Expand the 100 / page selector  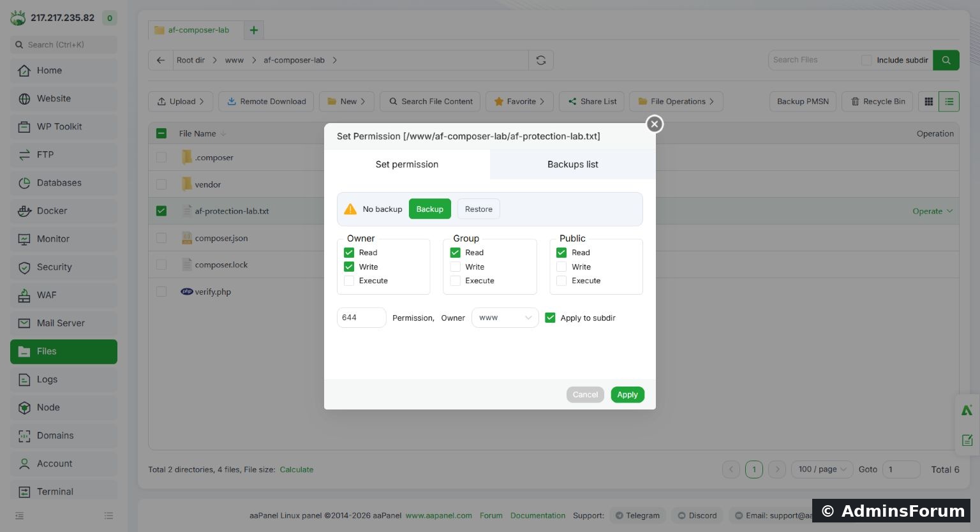(x=822, y=469)
